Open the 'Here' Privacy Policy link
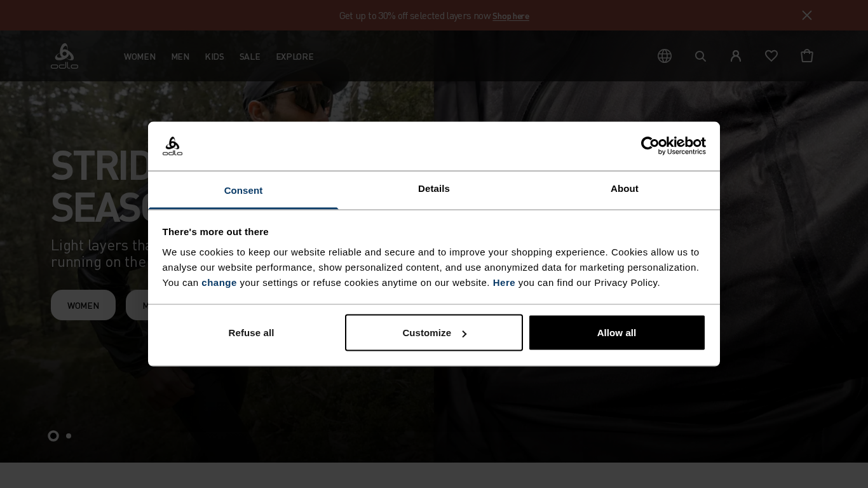Screen dimensions: 868x488 click(x=504, y=283)
